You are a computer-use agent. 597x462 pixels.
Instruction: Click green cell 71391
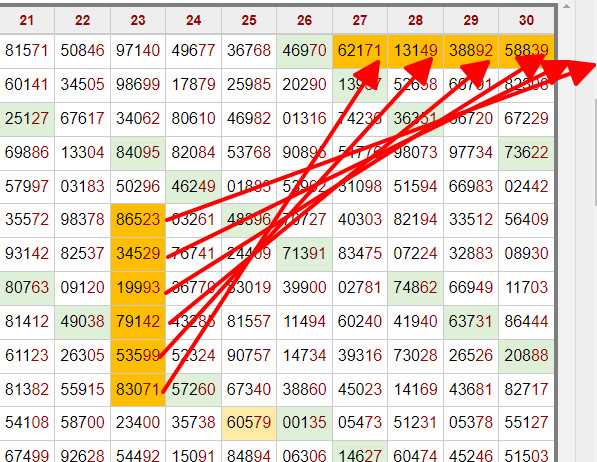(x=305, y=254)
